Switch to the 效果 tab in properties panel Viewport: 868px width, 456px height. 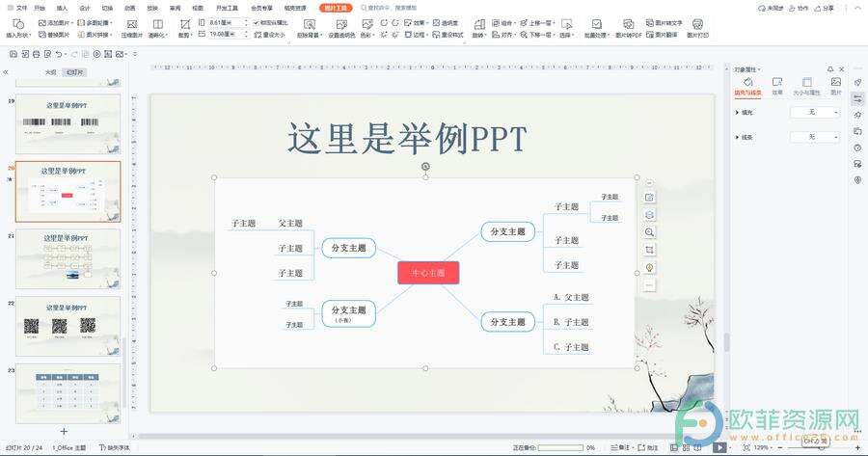[777, 87]
